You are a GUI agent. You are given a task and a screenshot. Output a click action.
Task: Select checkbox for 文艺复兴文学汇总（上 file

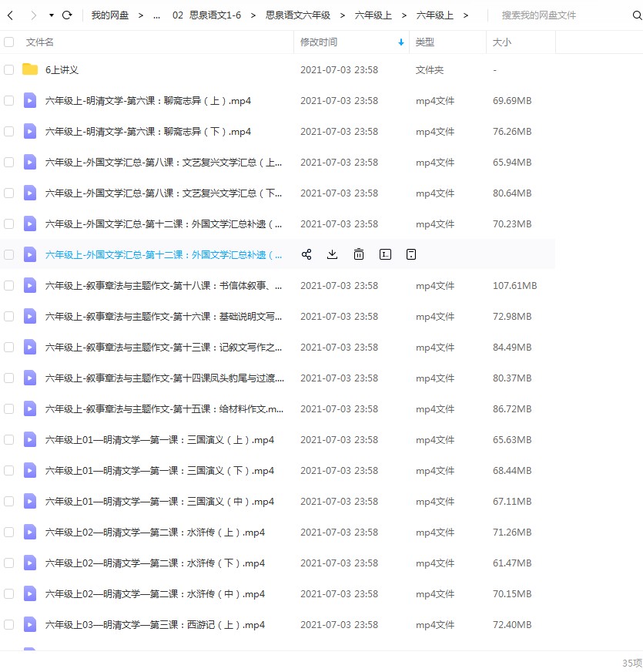tap(8, 162)
